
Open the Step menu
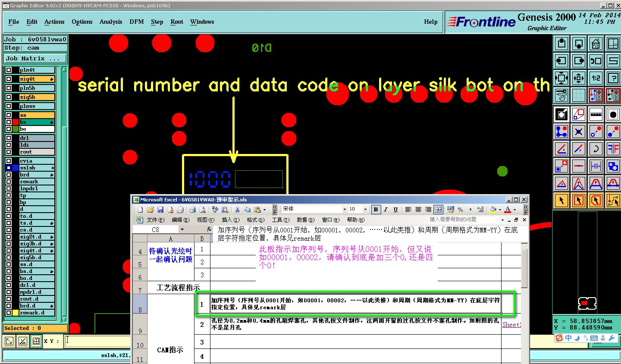point(157,22)
